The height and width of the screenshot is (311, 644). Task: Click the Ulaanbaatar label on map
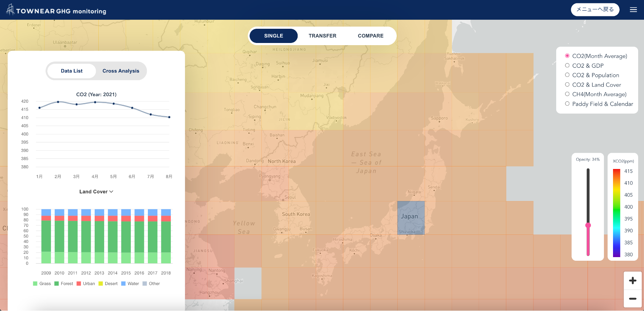tap(65, 42)
